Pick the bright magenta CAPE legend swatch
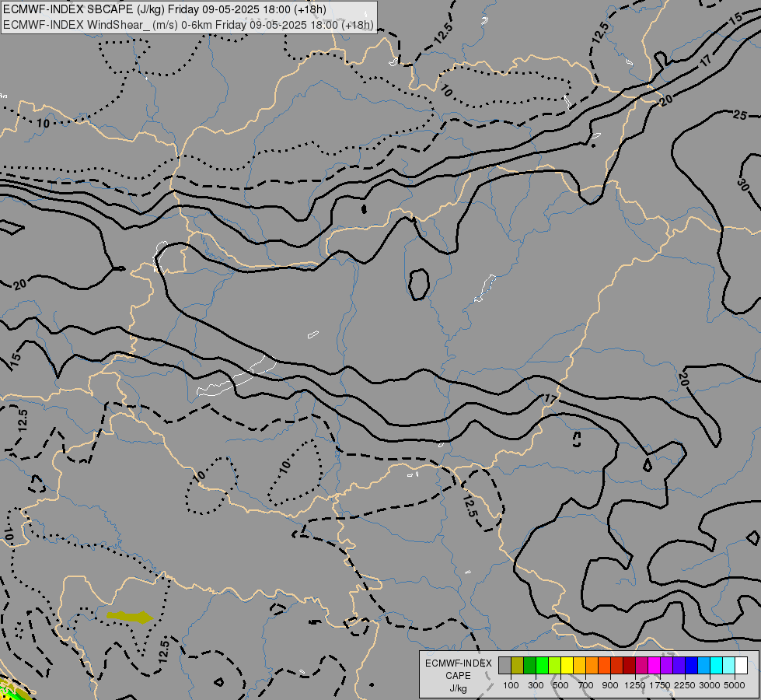761x700 pixels. click(x=655, y=666)
